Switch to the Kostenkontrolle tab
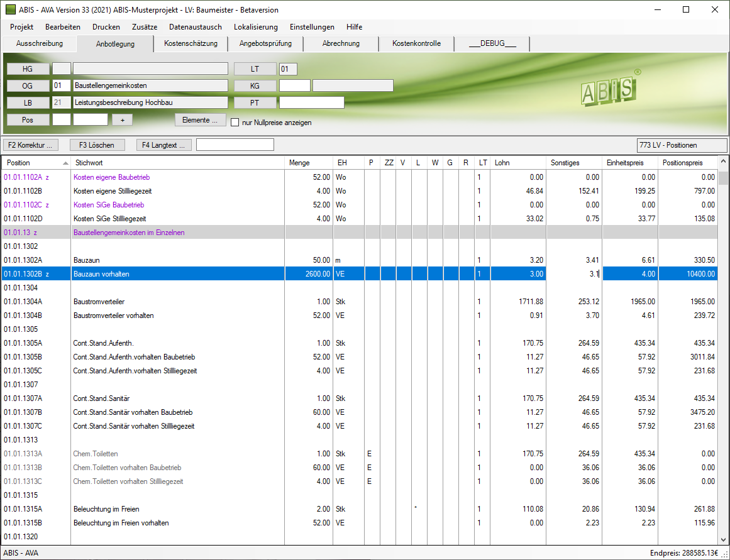This screenshot has height=560, width=730. pos(417,43)
